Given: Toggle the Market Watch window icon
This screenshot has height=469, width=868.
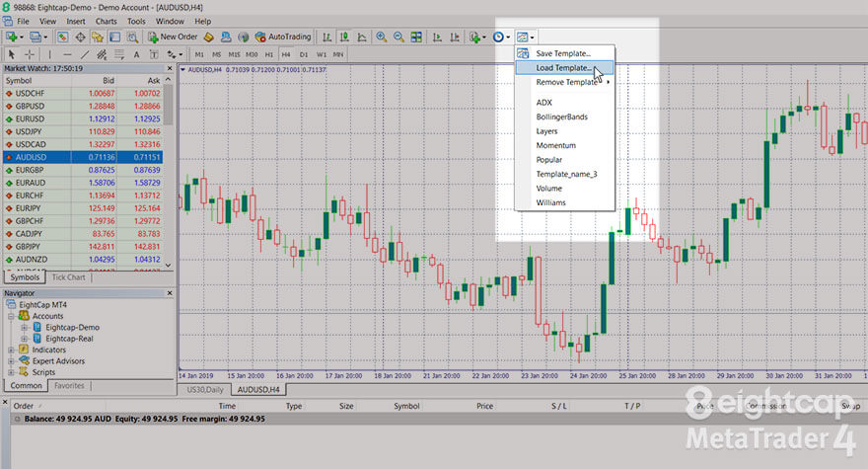Looking at the screenshot, I should pyautogui.click(x=62, y=38).
